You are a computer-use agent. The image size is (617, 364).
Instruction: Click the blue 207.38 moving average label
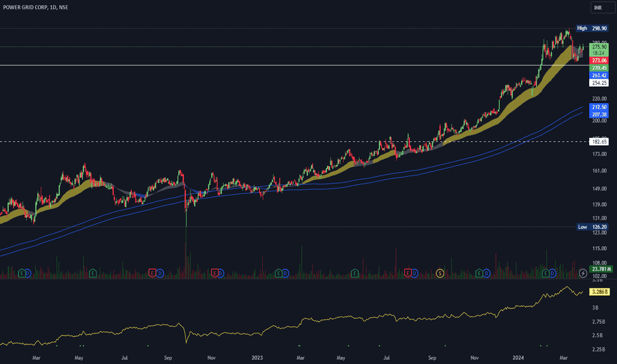pyautogui.click(x=599, y=114)
